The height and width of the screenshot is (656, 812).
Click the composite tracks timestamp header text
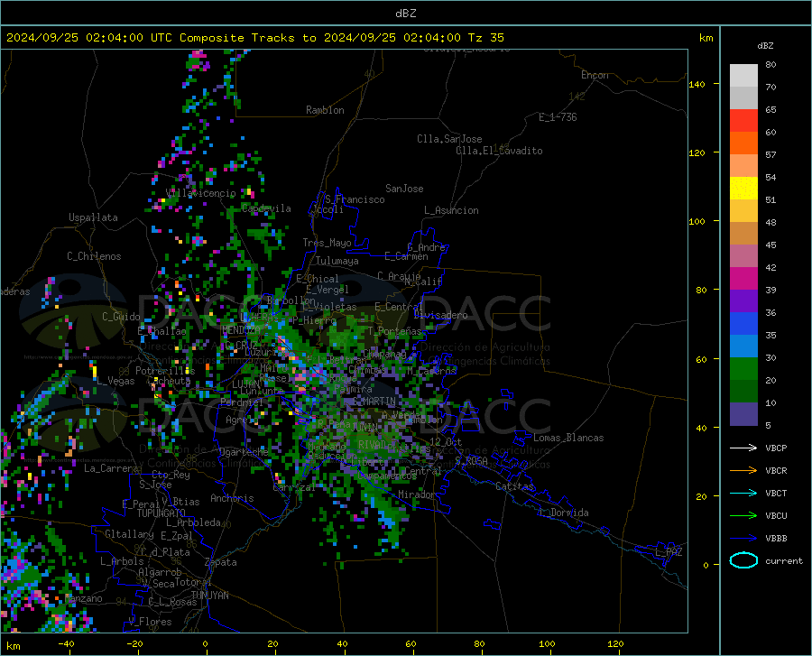pos(254,38)
